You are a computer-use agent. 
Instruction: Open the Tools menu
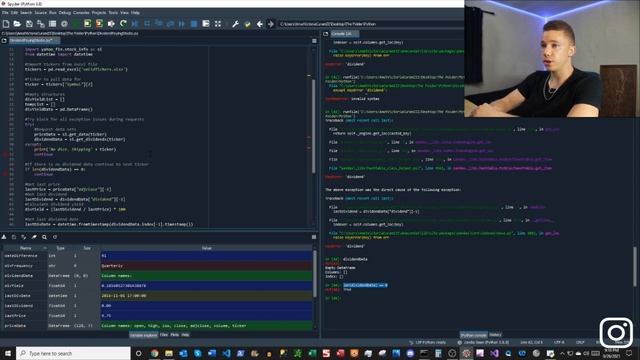pyautogui.click(x=113, y=13)
